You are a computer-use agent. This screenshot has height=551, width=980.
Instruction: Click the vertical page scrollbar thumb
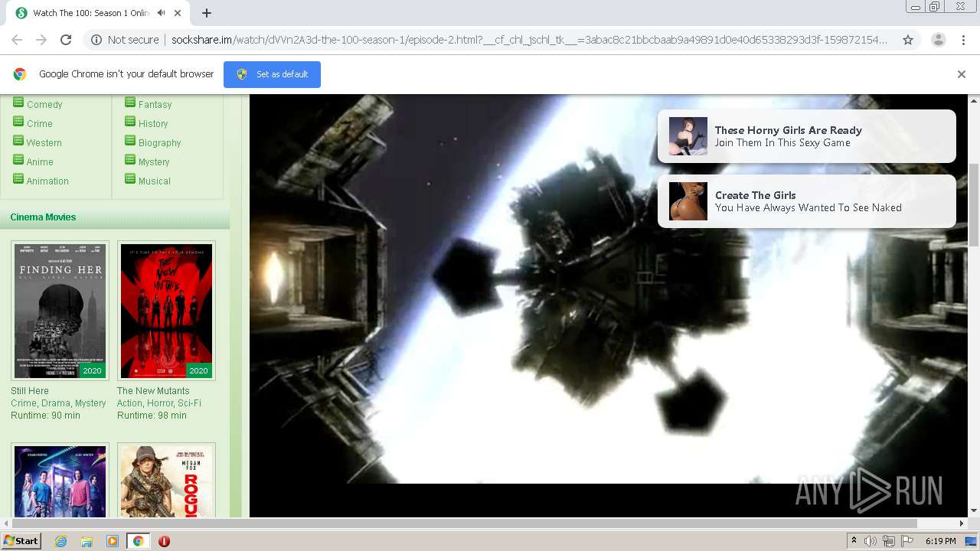click(974, 205)
